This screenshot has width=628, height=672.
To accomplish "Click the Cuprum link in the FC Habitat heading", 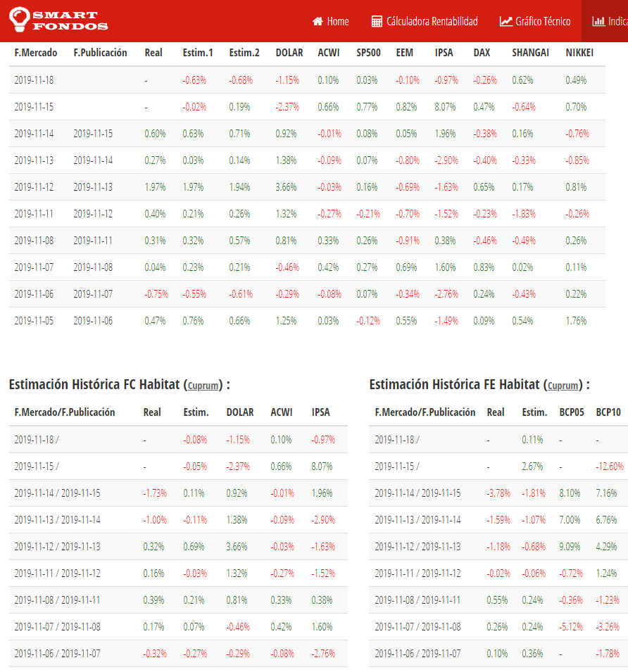I will click(203, 386).
